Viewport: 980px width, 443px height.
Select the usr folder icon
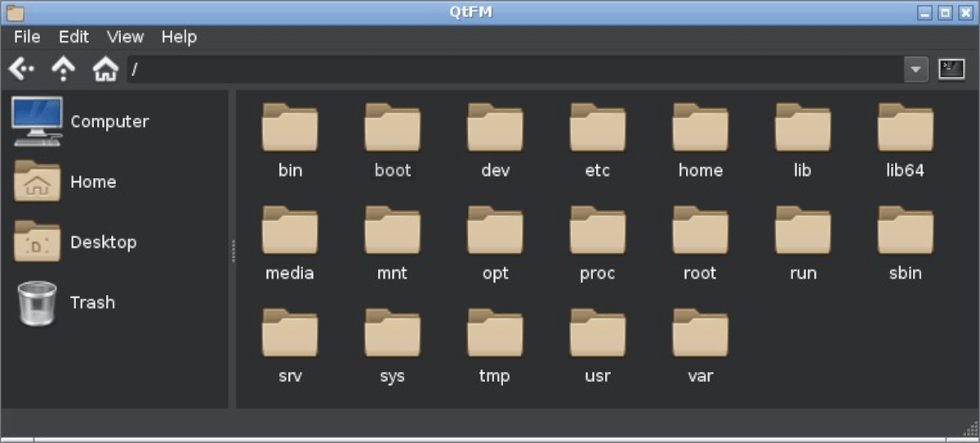pos(598,333)
